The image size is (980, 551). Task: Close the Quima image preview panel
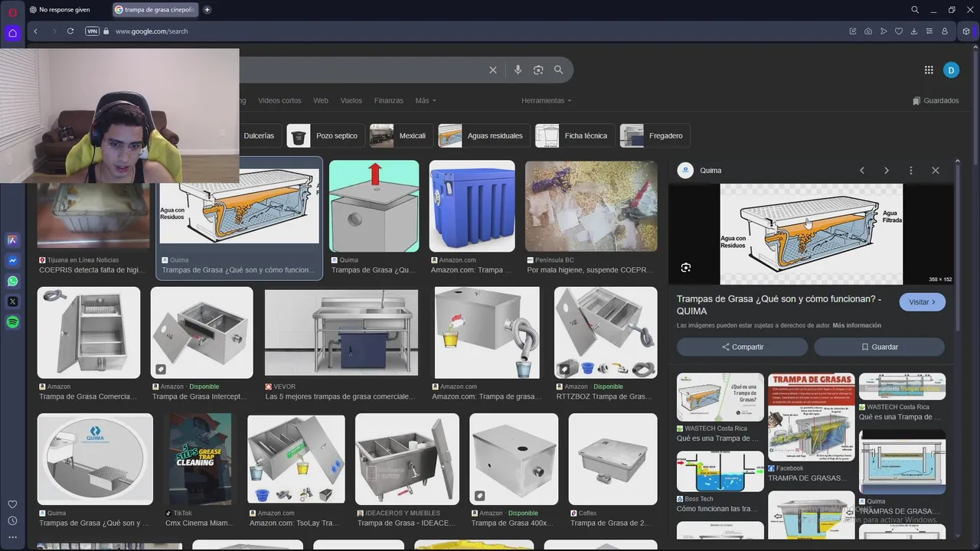point(936,170)
